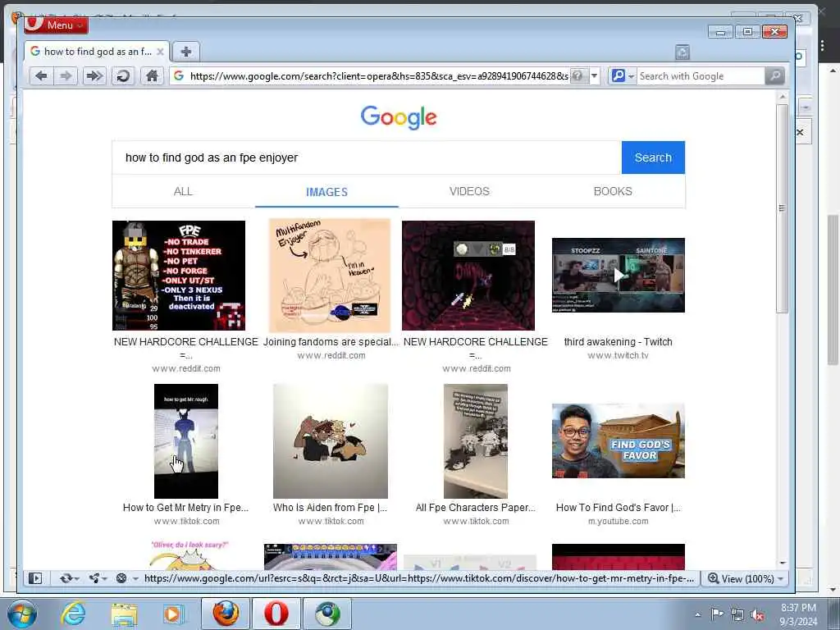Click the magnifier search submit icon
The image size is (840, 630).
tap(774, 76)
